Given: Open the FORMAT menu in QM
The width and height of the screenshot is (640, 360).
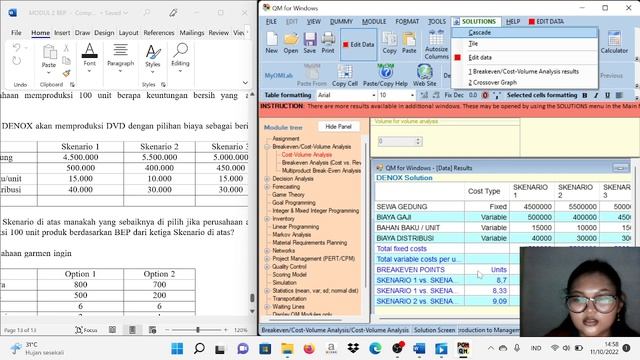Looking at the screenshot, I should pos(407,21).
